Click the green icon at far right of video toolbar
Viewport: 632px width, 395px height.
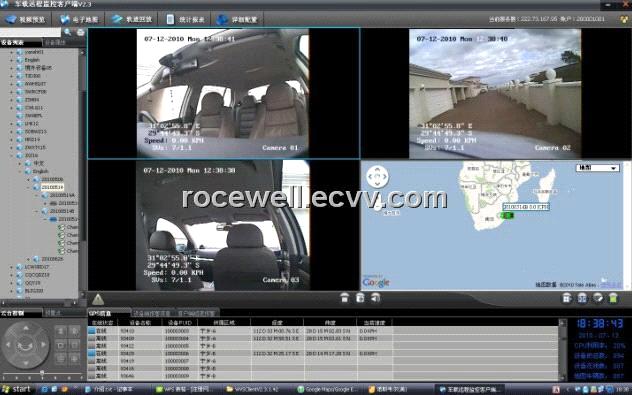613,298
